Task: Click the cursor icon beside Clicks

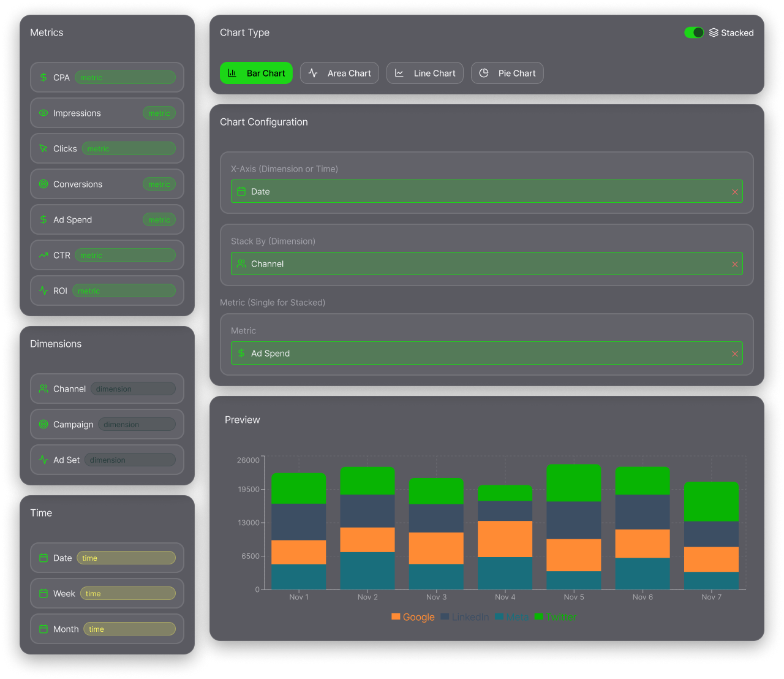Action: point(43,148)
